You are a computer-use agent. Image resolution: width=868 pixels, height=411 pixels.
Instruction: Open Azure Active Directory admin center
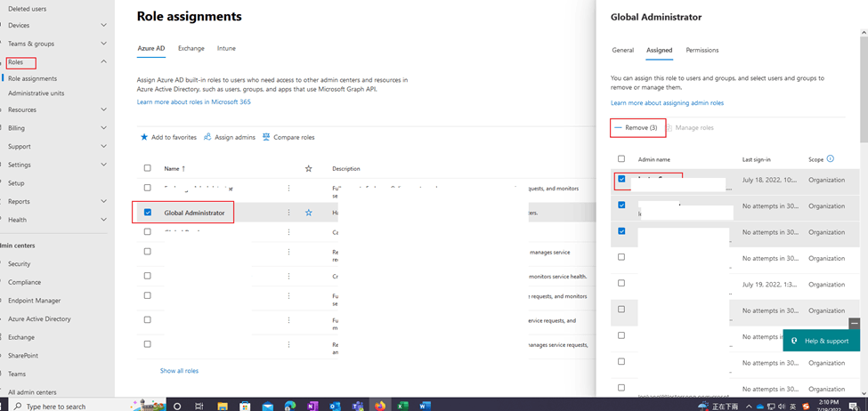point(39,319)
